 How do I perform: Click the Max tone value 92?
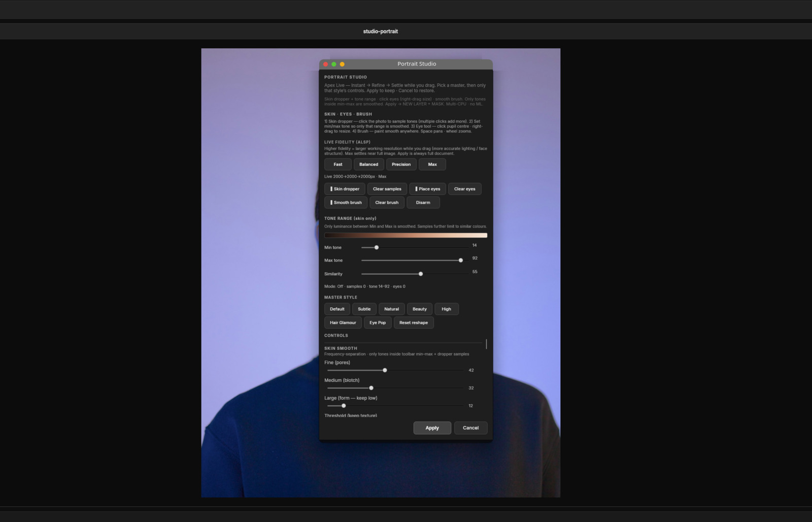[x=475, y=258]
